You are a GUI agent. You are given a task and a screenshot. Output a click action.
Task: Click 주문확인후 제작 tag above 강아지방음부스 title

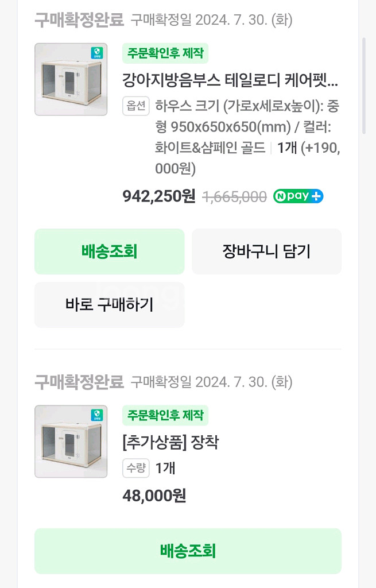(x=165, y=53)
